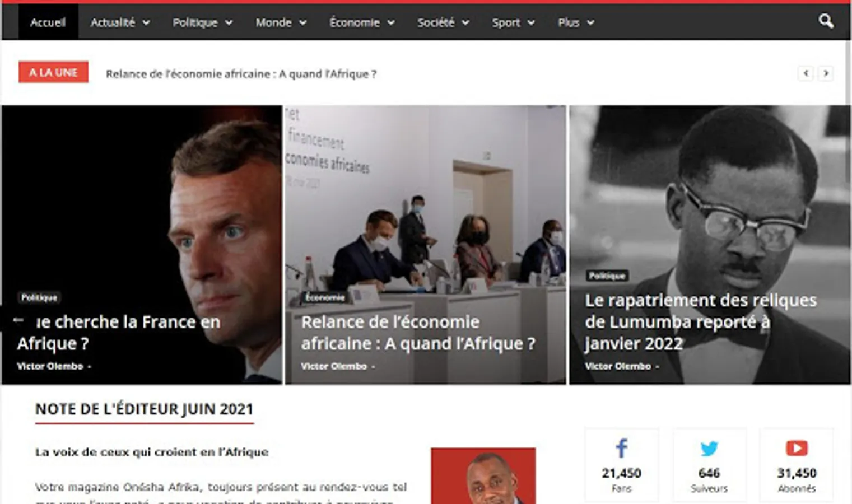
Task: Open the YouTube subscribers icon
Action: pos(797,448)
